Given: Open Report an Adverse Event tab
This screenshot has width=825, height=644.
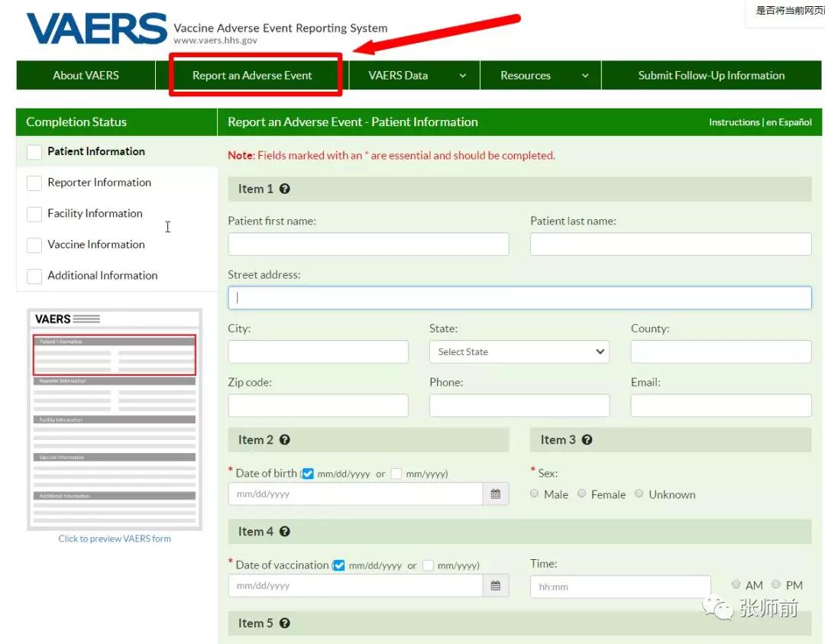Looking at the screenshot, I should point(252,75).
